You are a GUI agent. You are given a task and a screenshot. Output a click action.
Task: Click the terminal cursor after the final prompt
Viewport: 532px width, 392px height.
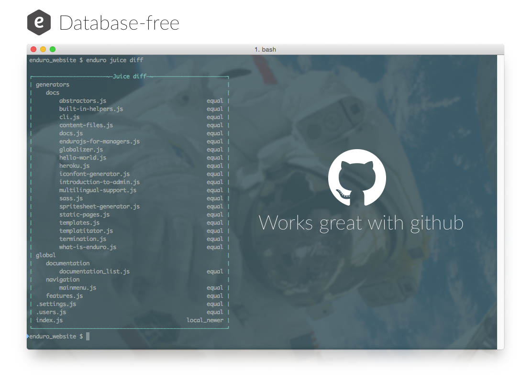(88, 337)
